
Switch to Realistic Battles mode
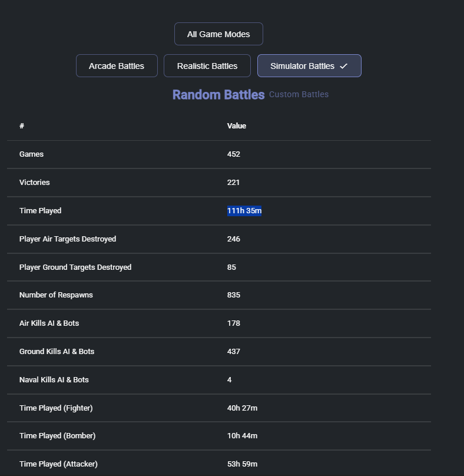click(x=207, y=66)
